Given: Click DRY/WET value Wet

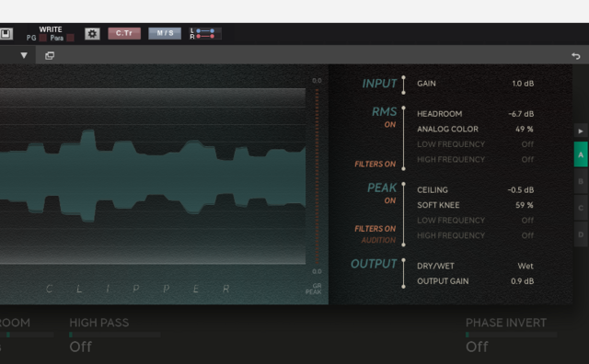Looking at the screenshot, I should click(525, 266).
